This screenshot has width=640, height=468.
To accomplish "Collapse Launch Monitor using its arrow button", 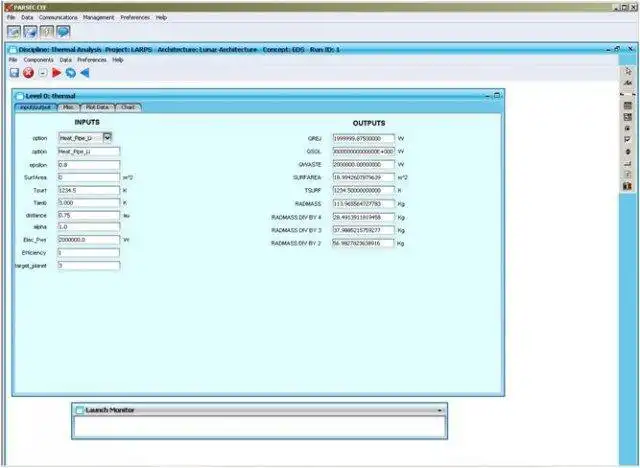I will [x=440, y=410].
